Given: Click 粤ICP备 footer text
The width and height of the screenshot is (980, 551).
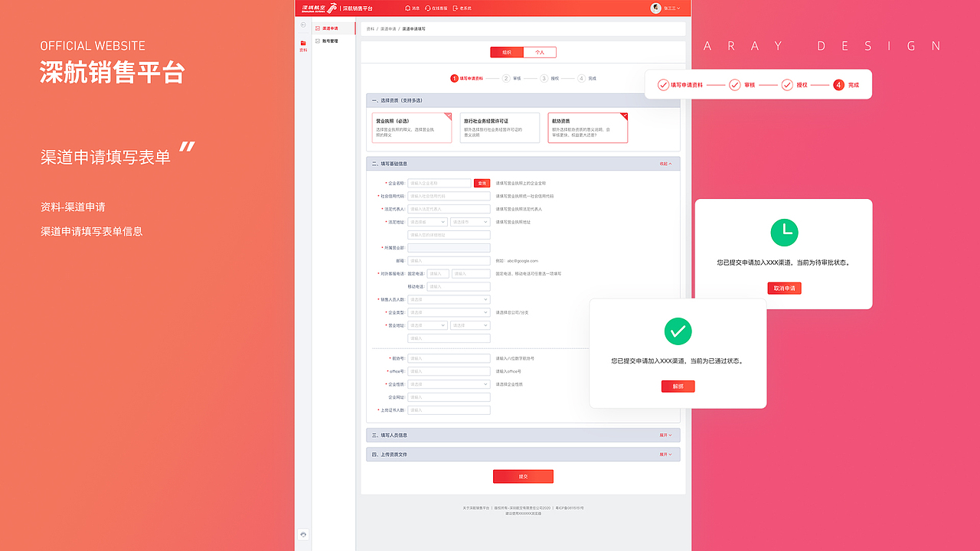Looking at the screenshot, I should click(x=570, y=507).
